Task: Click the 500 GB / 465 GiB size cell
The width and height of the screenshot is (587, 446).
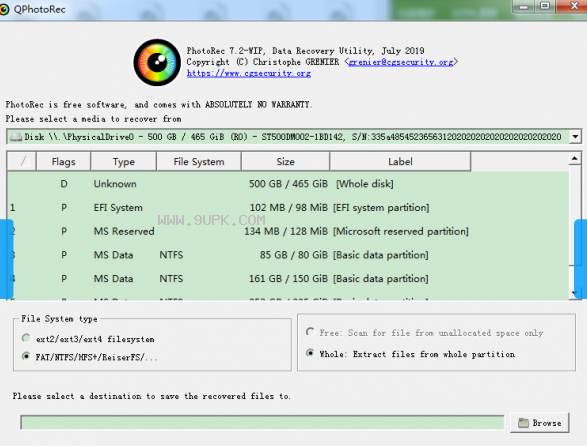Action: [x=288, y=184]
